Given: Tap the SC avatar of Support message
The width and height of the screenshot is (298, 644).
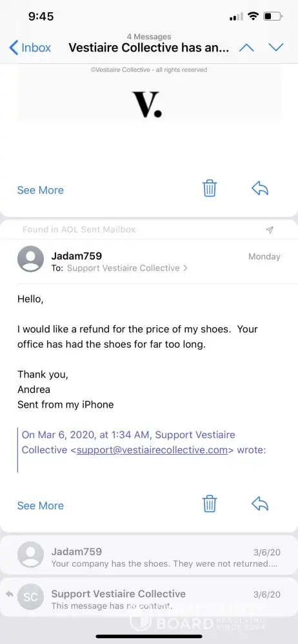Looking at the screenshot, I should [x=30, y=597].
